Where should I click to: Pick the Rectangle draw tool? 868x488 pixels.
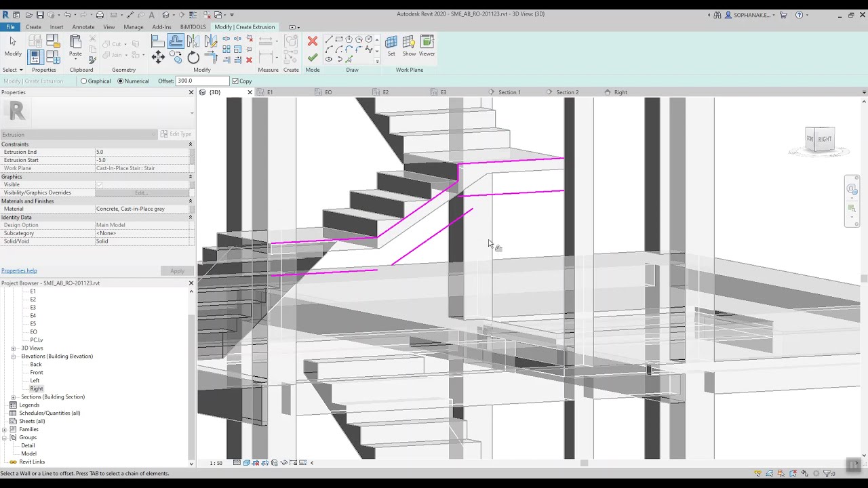coord(339,39)
